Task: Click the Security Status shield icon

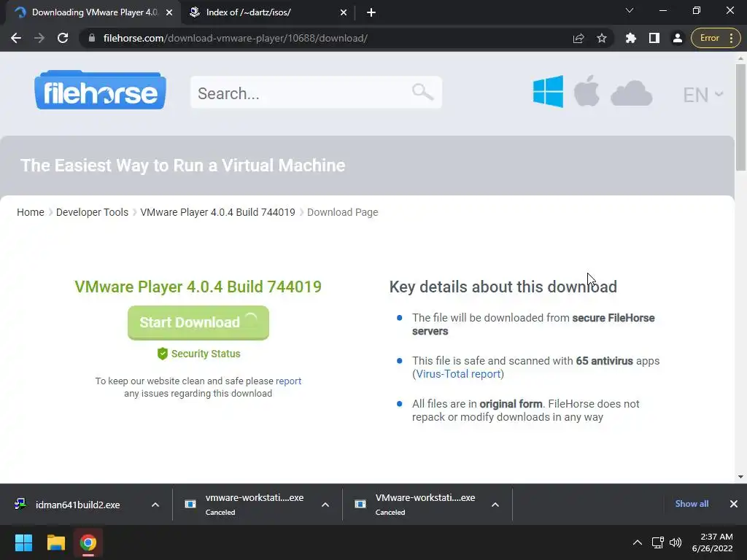Action: [163, 354]
